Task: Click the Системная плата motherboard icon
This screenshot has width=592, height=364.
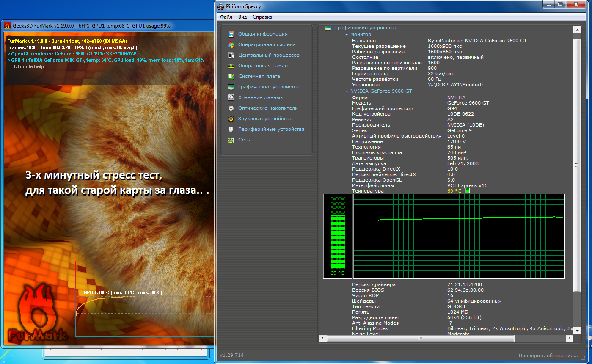Action: coord(231,76)
